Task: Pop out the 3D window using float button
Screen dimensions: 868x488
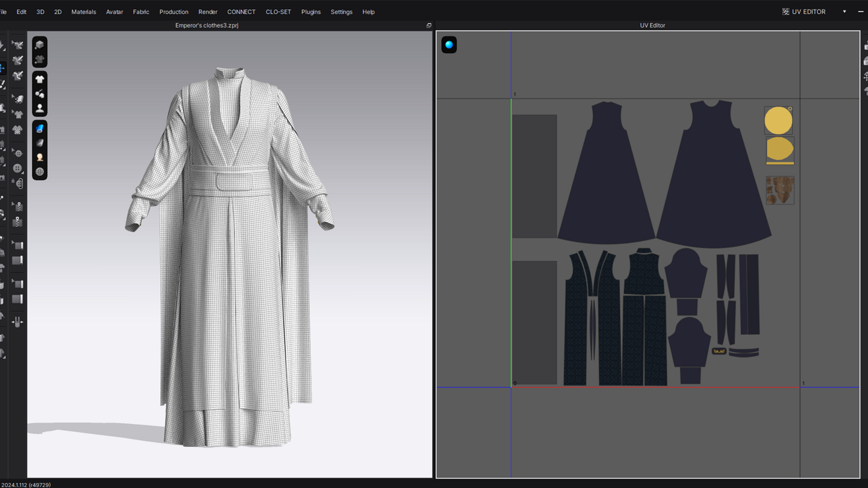Action: point(429,25)
